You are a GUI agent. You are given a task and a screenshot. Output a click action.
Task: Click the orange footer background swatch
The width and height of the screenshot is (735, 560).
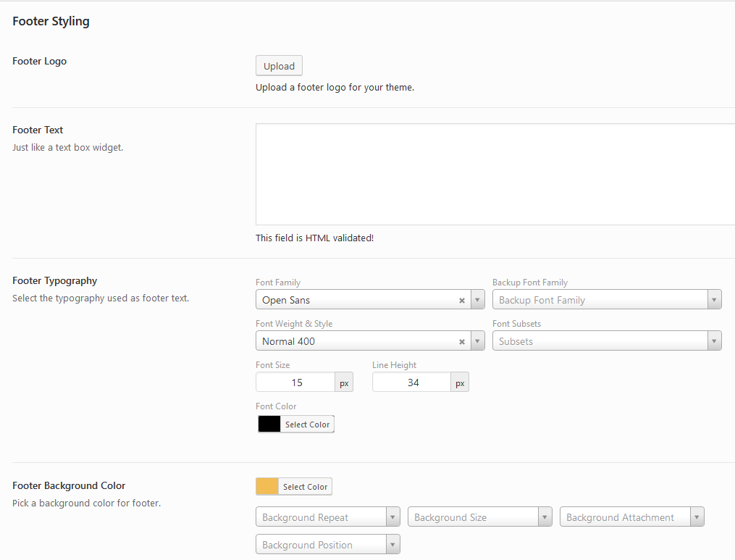267,487
